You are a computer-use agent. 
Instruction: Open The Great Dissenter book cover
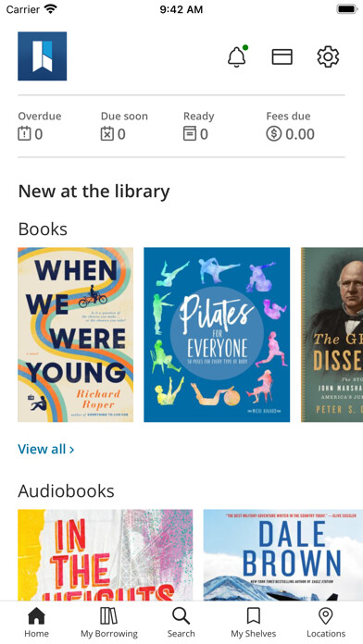(332, 335)
